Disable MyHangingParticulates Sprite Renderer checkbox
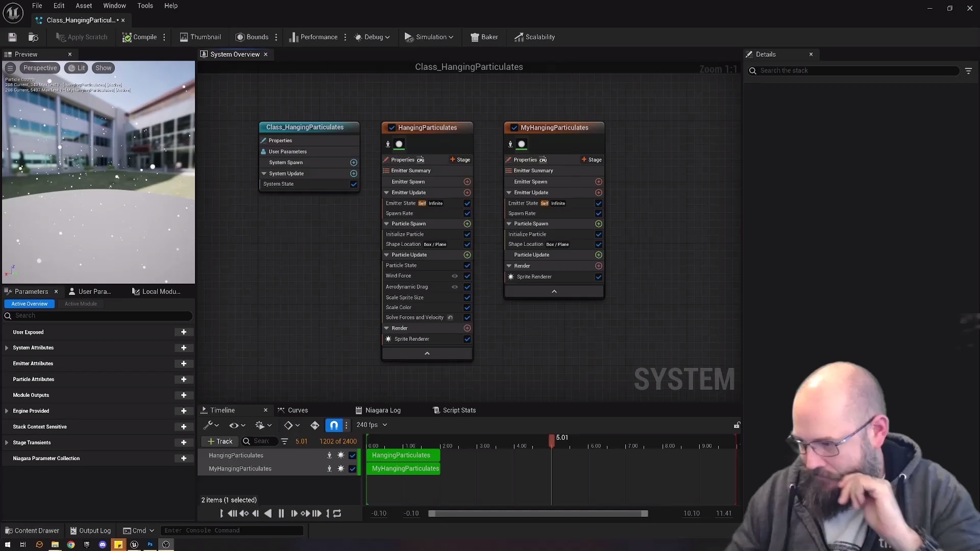Screen dimensions: 980x551 point(599,277)
